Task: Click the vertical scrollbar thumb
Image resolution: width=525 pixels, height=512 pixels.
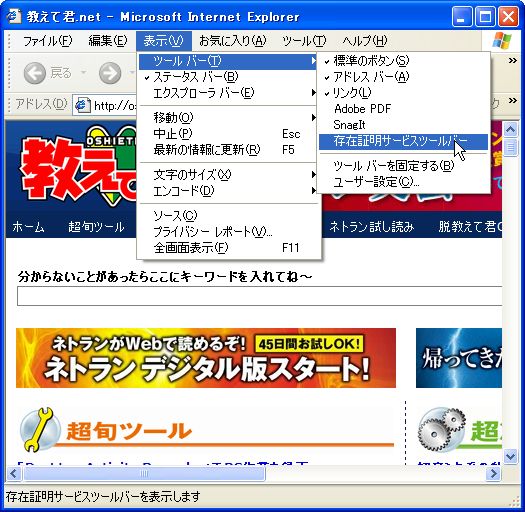Action: click(510, 147)
